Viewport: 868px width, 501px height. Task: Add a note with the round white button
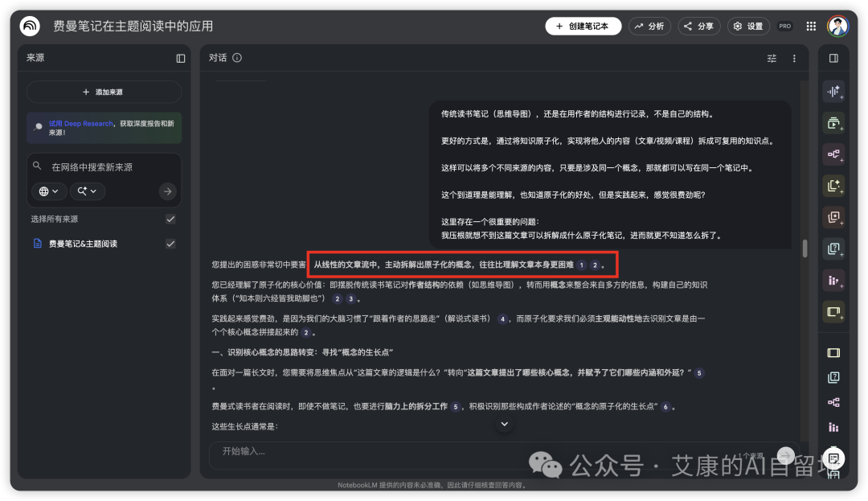833,458
